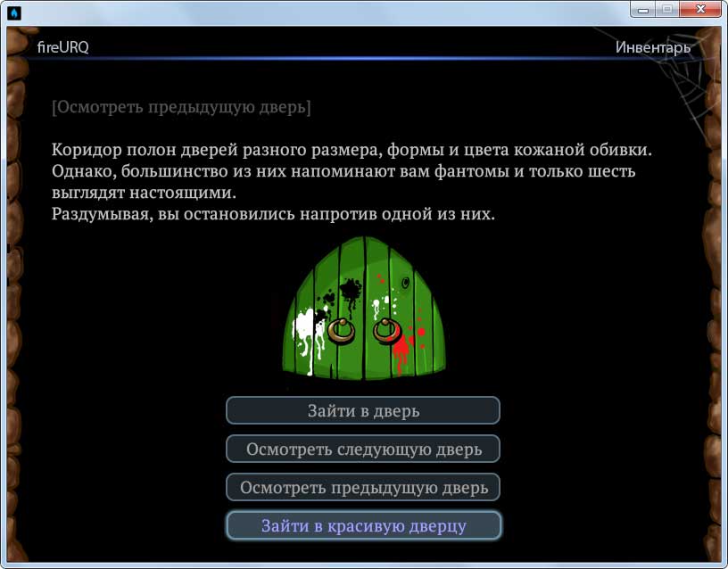The width and height of the screenshot is (728, 569).
Task: Minimize the fireURQ window
Action: point(643,10)
